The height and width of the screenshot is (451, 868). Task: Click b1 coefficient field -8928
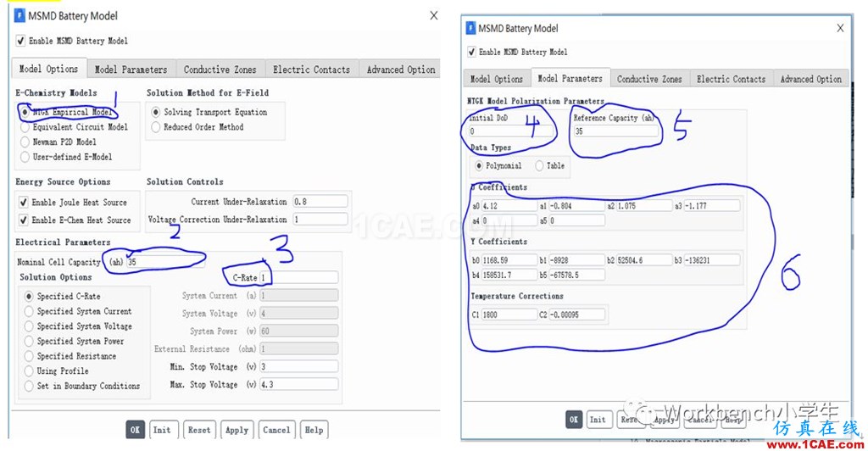click(x=576, y=260)
